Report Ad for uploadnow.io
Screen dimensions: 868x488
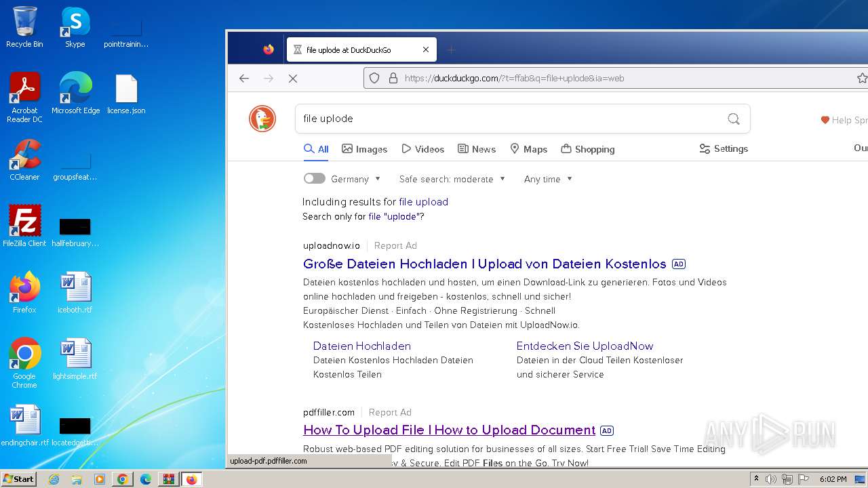click(x=395, y=245)
